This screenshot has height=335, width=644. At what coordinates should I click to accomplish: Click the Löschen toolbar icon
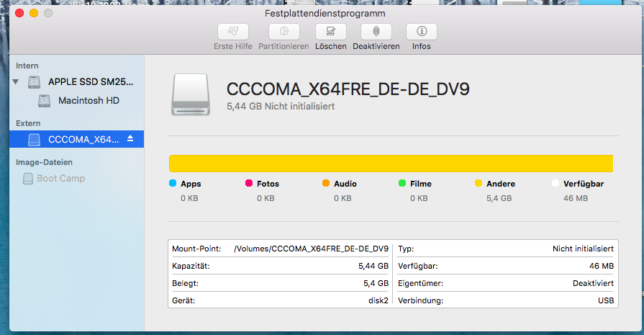[x=330, y=32]
